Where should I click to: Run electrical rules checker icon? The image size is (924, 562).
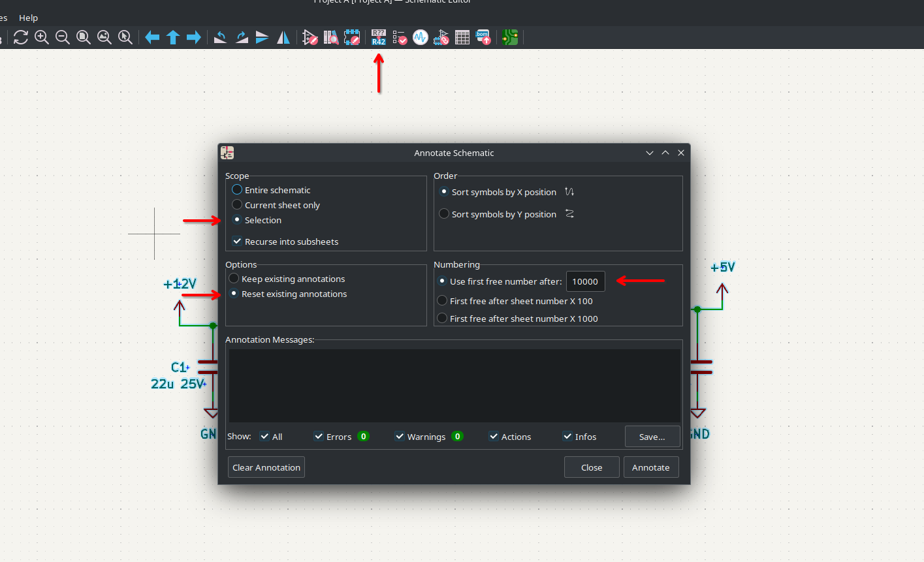pos(400,37)
